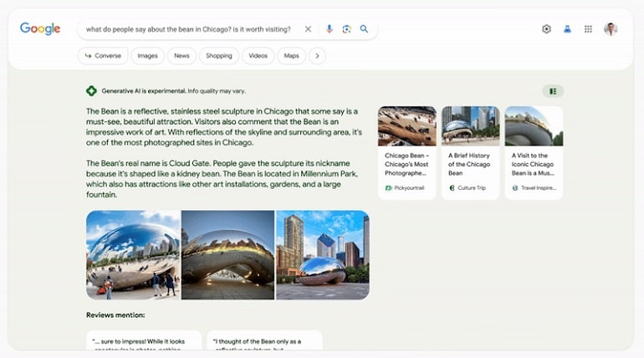
Task: Toggle the AI overview layout view
Action: (553, 91)
